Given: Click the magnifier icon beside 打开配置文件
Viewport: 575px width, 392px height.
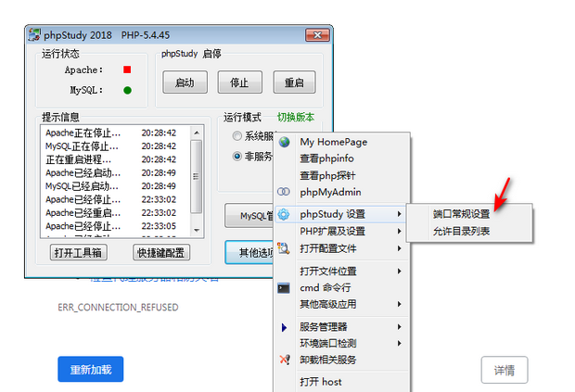Looking at the screenshot, I should point(284,248).
